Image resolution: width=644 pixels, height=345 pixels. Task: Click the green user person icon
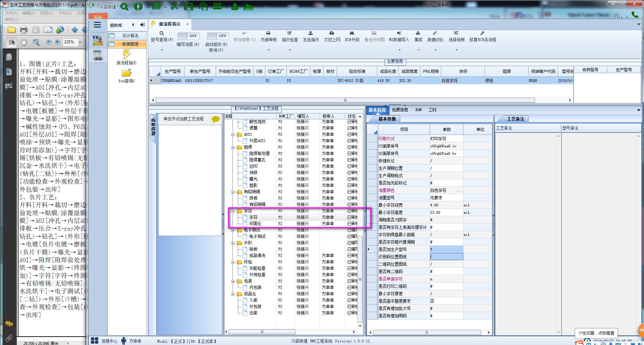pos(235,6)
